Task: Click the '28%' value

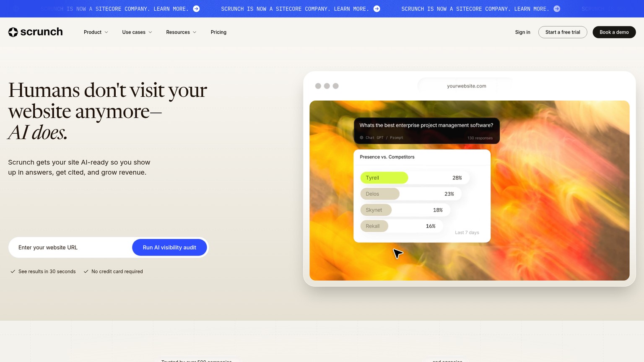Action: (457, 178)
